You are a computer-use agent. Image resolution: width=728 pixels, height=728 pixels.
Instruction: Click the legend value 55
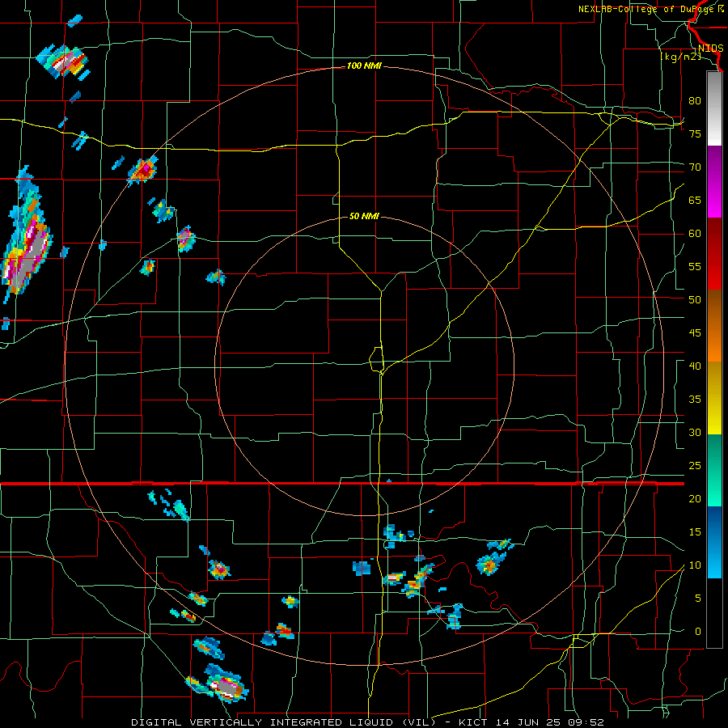pyautogui.click(x=695, y=266)
